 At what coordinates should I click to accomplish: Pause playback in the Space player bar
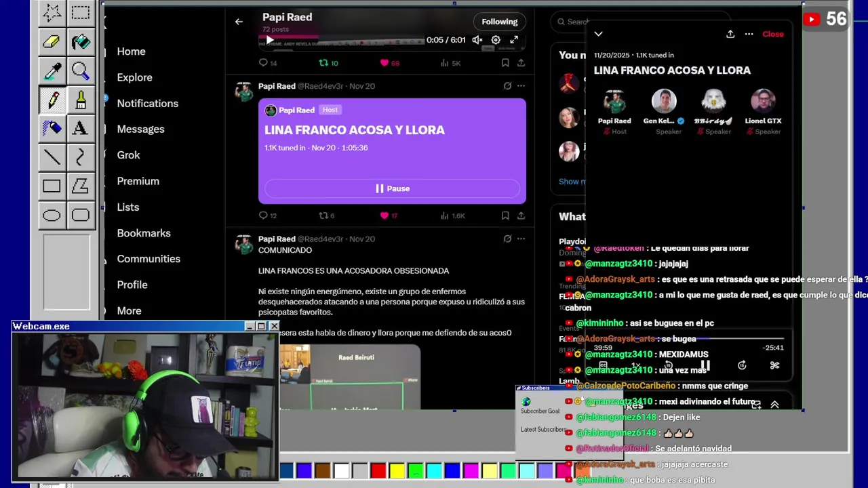coord(705,365)
